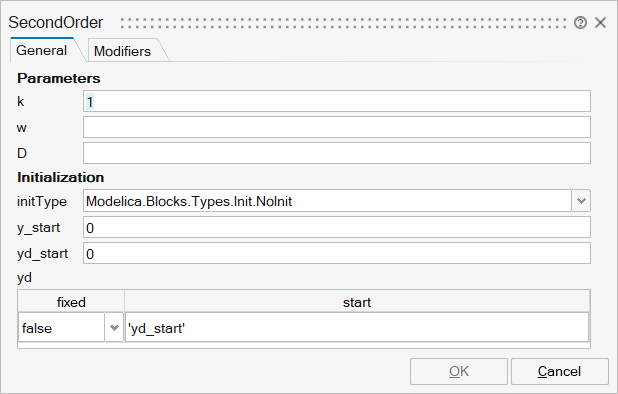Switch to the Modifiers tab

(x=123, y=51)
